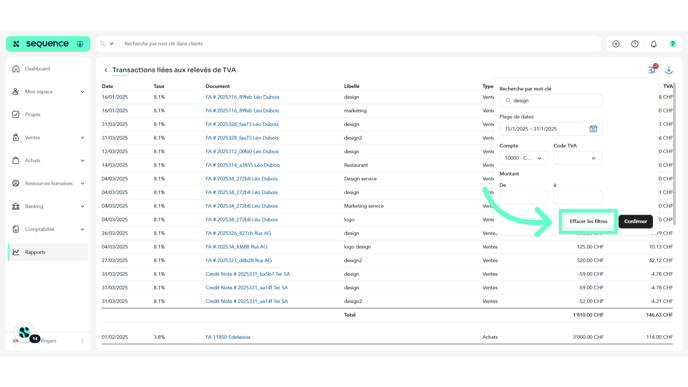This screenshot has width=688, height=387.
Task: Open Mon espace menu item
Action: [x=39, y=92]
